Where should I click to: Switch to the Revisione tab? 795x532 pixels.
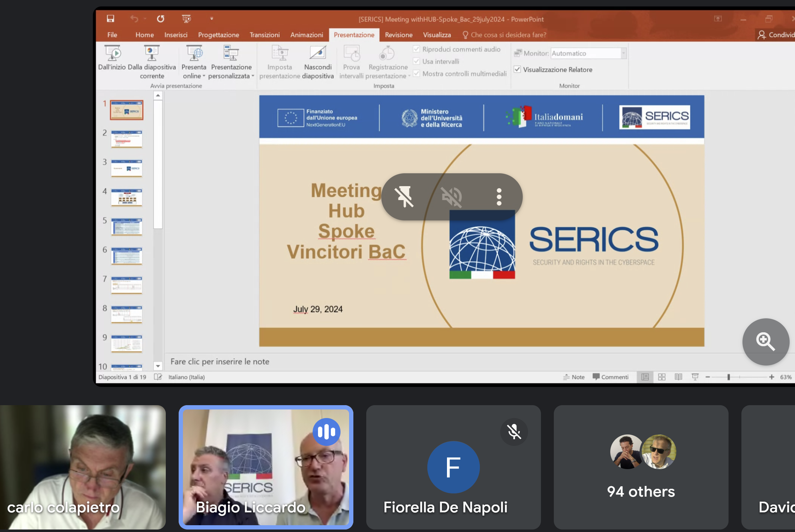[x=399, y=35]
